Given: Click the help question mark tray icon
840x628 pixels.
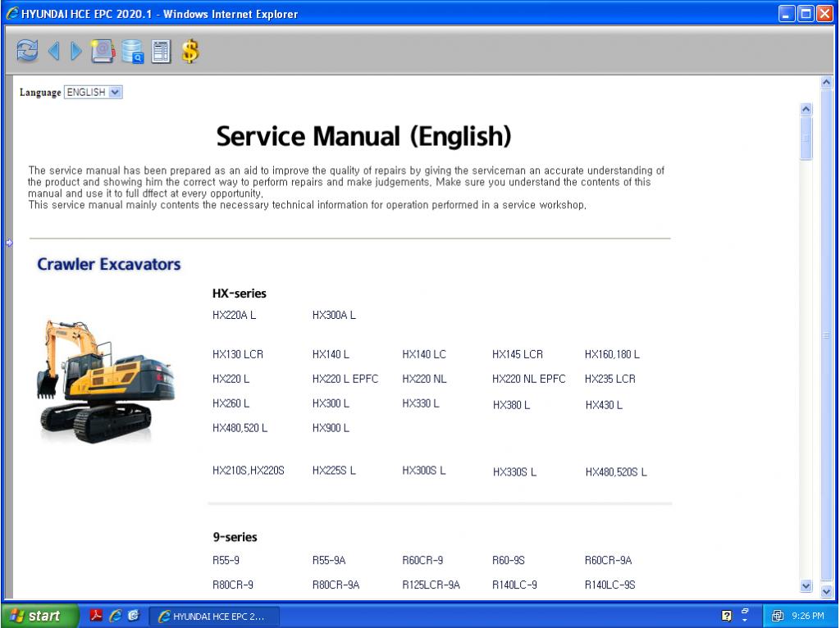Looking at the screenshot, I should [727, 617].
